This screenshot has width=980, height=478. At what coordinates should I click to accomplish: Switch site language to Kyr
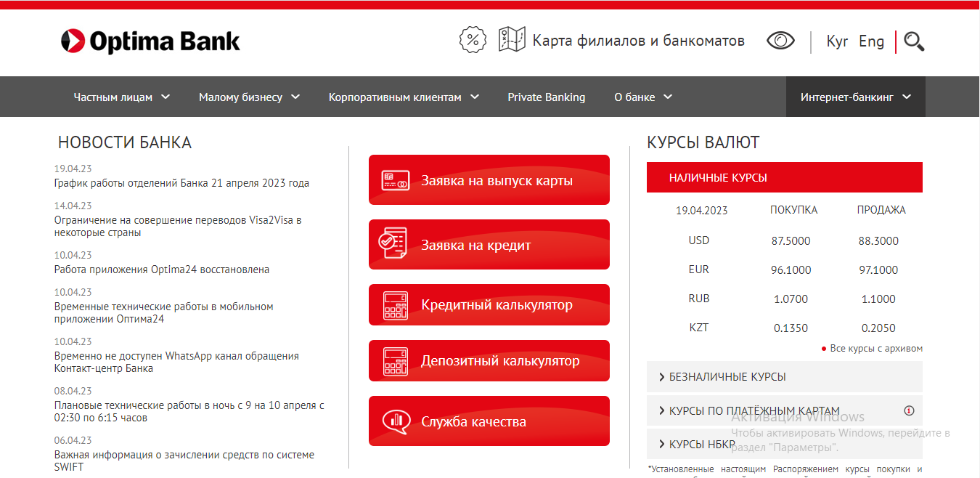(837, 41)
